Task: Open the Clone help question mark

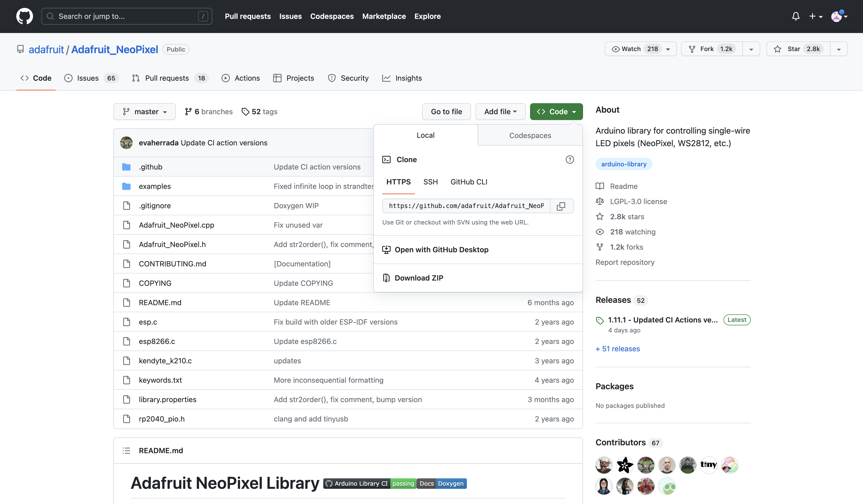Action: point(569,160)
